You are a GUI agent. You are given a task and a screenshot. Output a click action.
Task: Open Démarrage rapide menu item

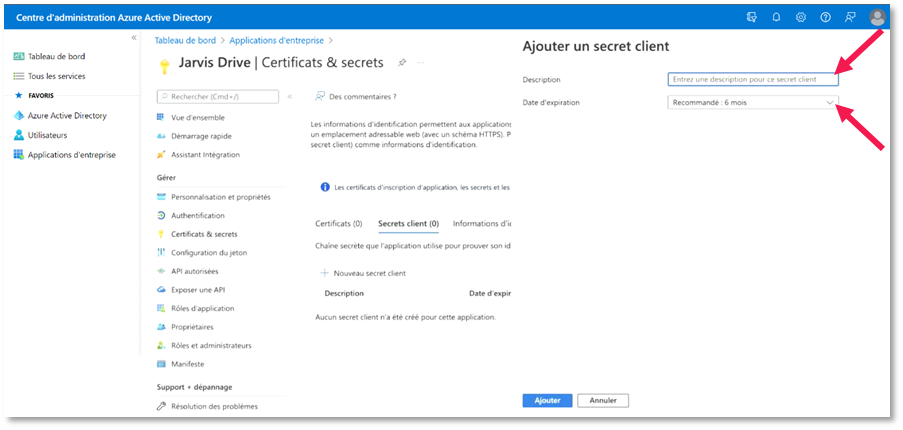coord(202,136)
